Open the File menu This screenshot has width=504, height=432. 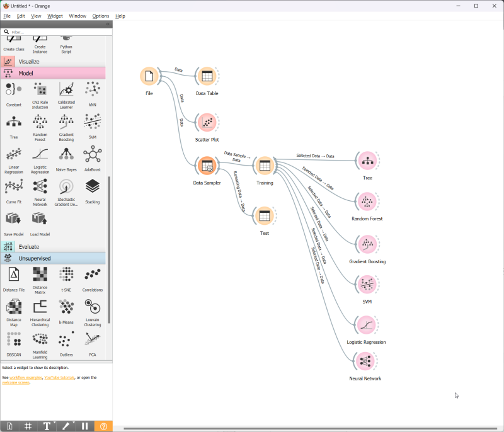[7, 16]
